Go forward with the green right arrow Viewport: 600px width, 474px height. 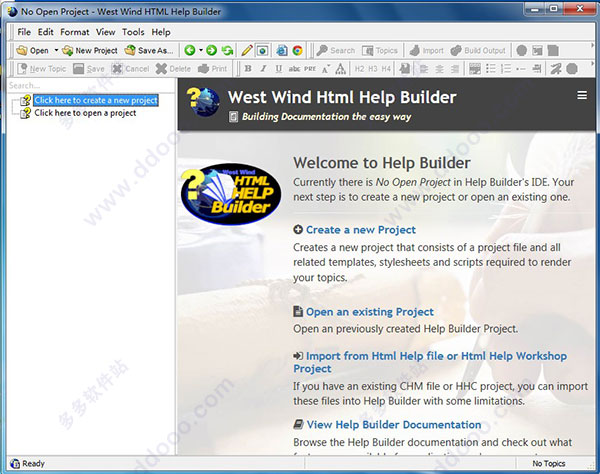click(211, 50)
